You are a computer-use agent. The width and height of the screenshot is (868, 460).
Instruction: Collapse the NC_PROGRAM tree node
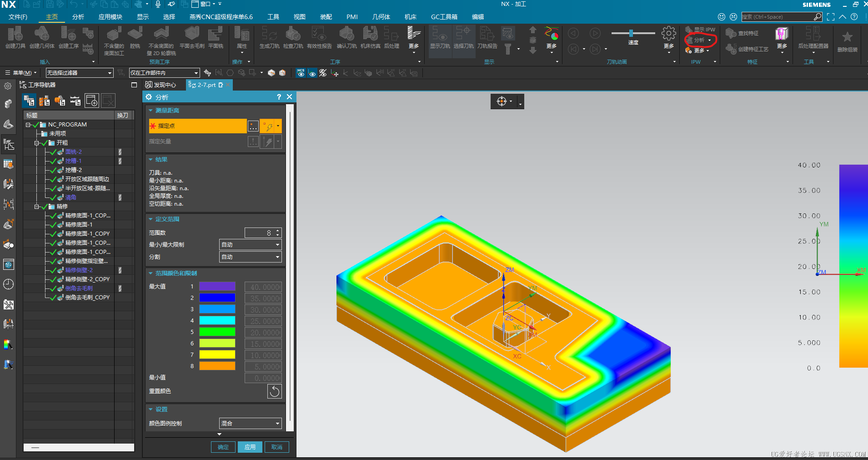[x=28, y=125]
